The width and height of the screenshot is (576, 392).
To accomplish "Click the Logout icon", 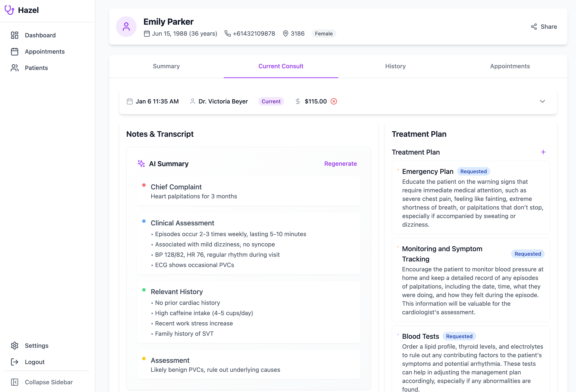I will tap(14, 362).
